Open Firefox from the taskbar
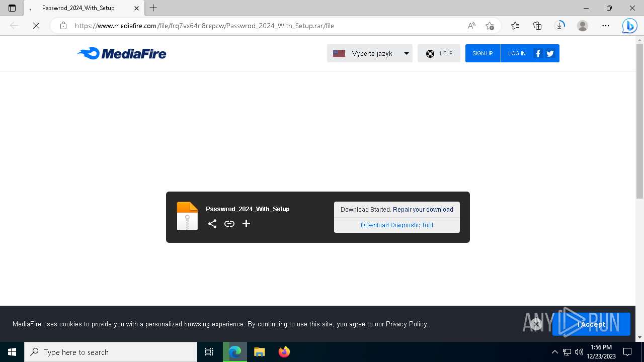 pyautogui.click(x=284, y=352)
